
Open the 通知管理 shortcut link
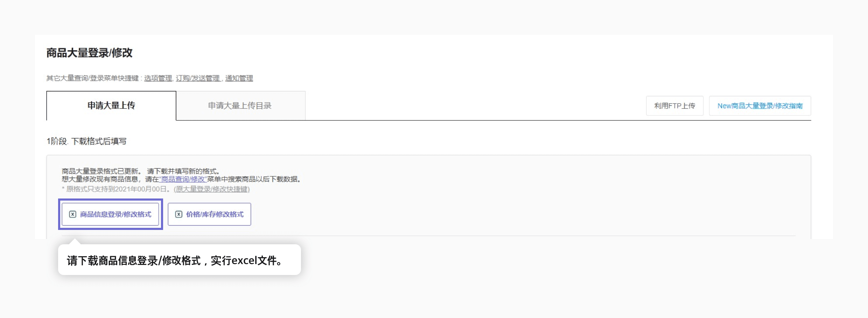239,78
